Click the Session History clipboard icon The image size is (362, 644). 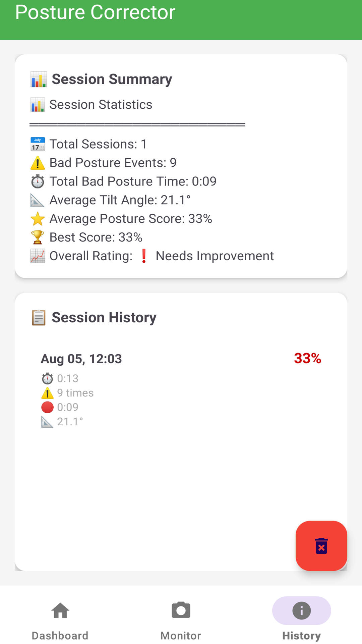click(39, 318)
